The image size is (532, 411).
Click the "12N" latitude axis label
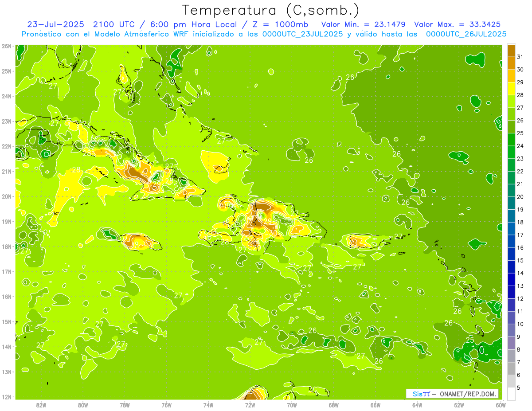point(6,397)
